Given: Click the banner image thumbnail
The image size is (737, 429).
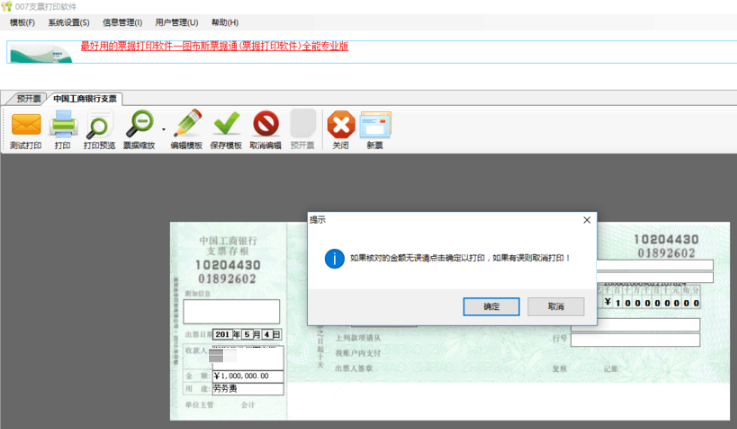Looking at the screenshot, I should pos(41,54).
